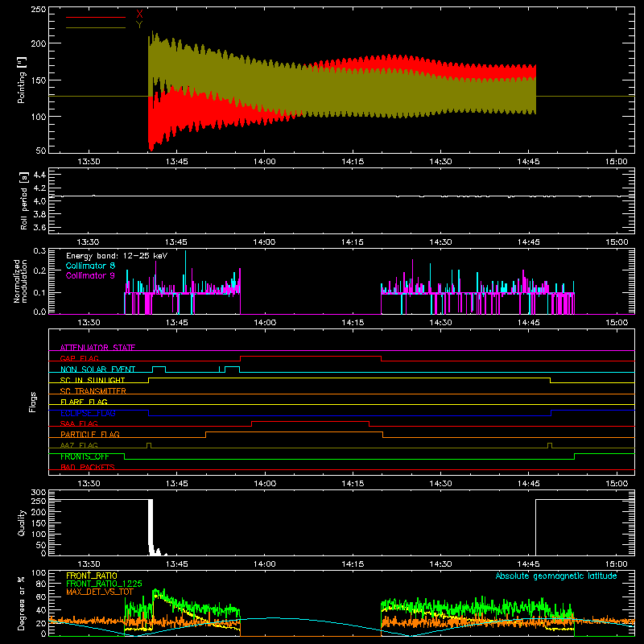This screenshot has width=644, height=644.
Task: Click the 14:30 tick under Flags plot
Action: click(x=440, y=484)
